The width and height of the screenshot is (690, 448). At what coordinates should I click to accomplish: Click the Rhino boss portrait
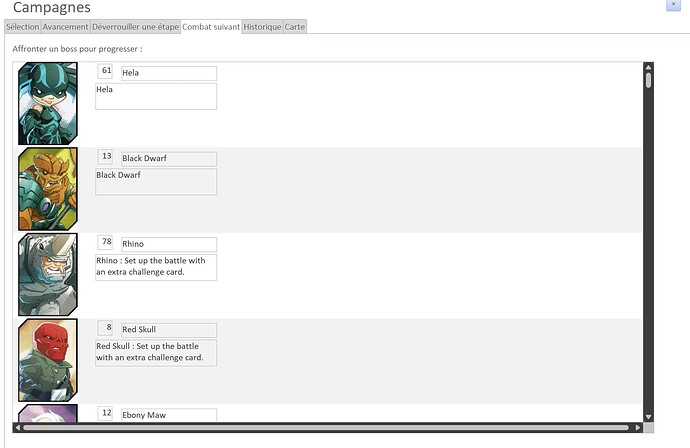48,274
